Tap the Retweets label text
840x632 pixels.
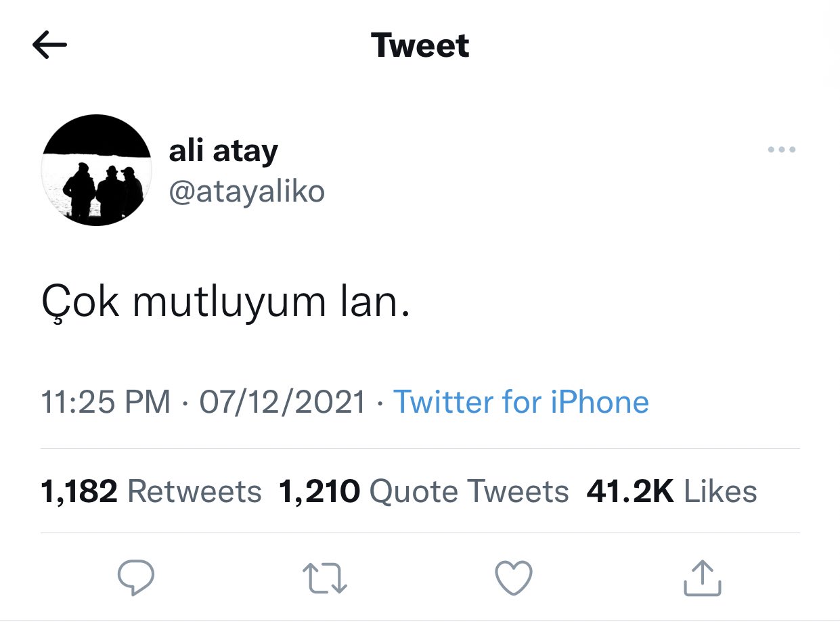[194, 491]
